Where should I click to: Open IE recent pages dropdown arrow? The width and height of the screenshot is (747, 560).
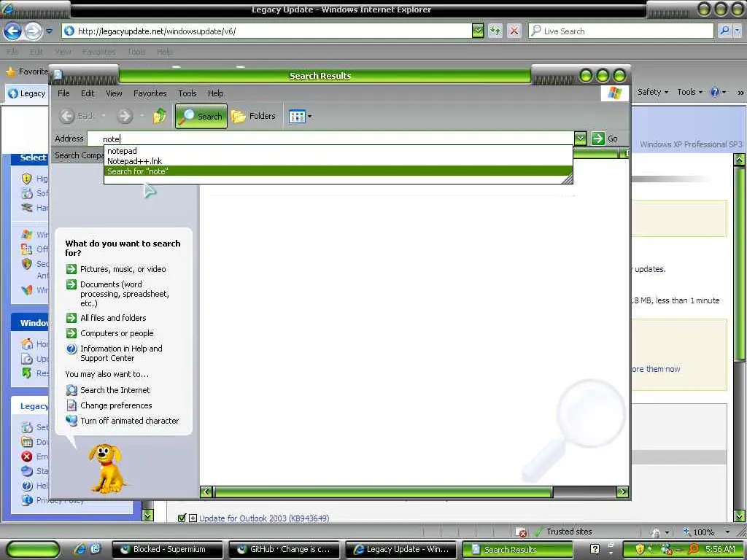pos(49,31)
